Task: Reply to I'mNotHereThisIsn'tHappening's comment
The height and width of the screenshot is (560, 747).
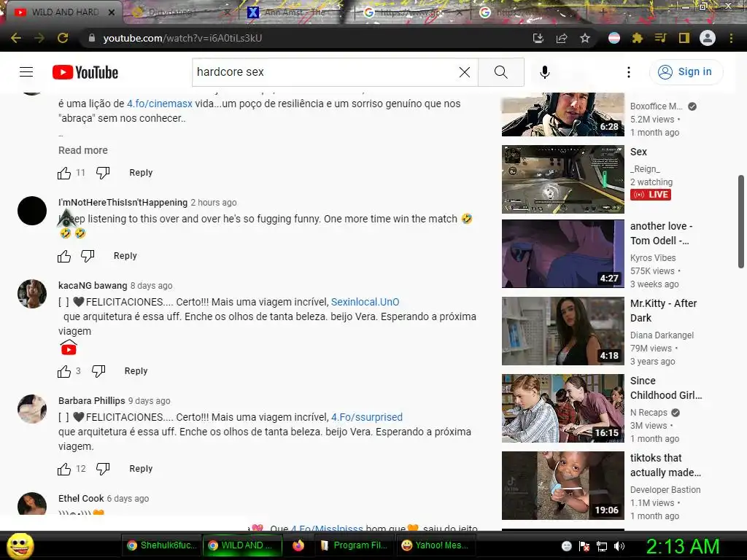Action: (x=125, y=256)
